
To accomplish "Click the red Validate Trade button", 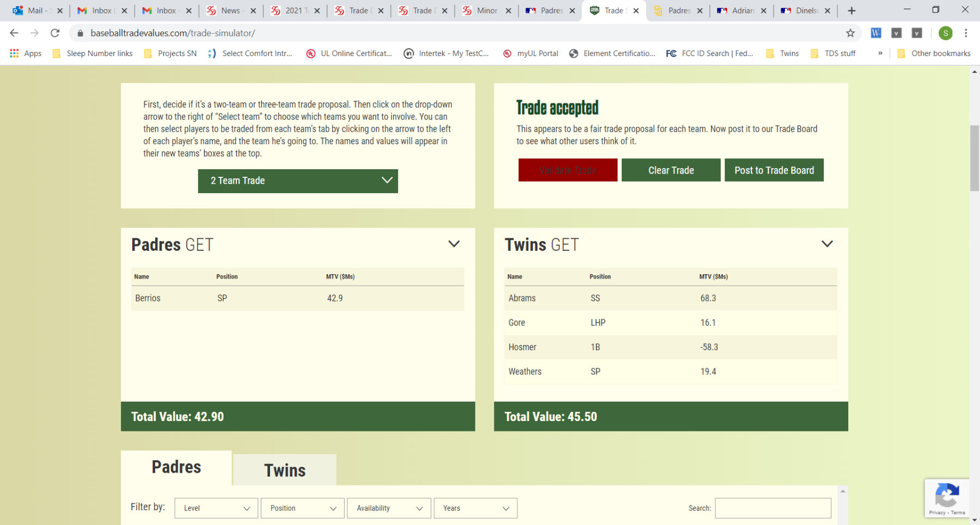I will 568,170.
